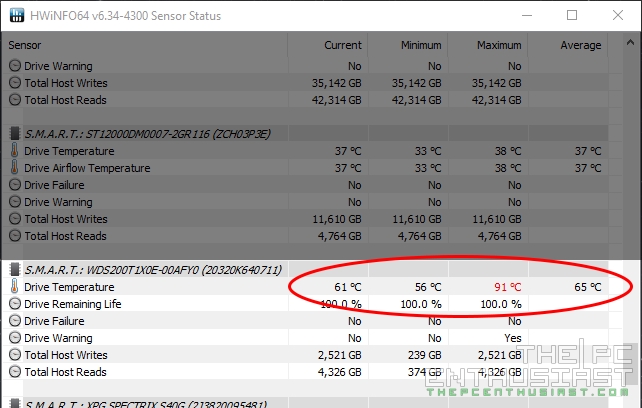Select the Drive Airflow Temperature row label
Screen dimensions: 642x408
(87, 168)
